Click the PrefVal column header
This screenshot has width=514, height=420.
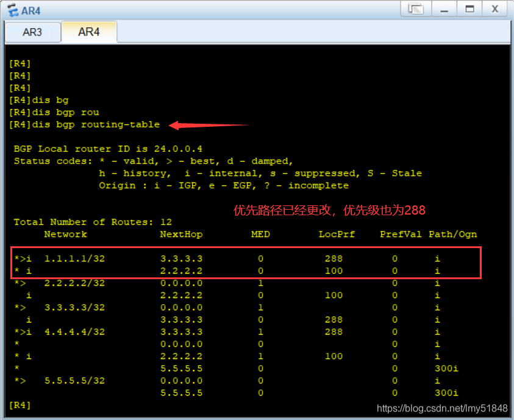click(x=401, y=234)
